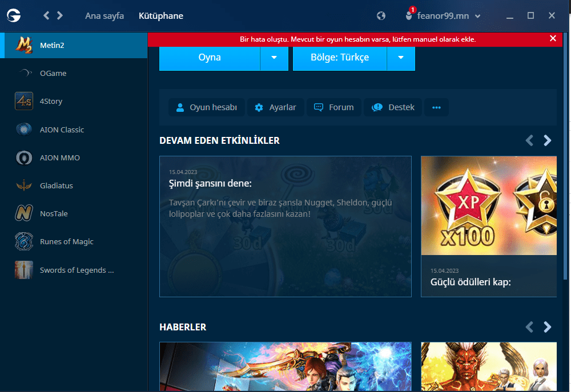Select the Swords of Legends icon

point(24,270)
